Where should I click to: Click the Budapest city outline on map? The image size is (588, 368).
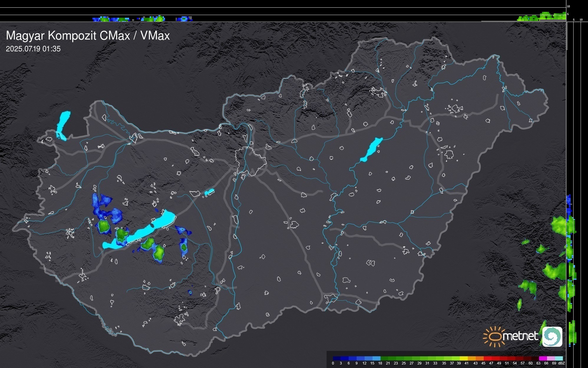(x=251, y=161)
